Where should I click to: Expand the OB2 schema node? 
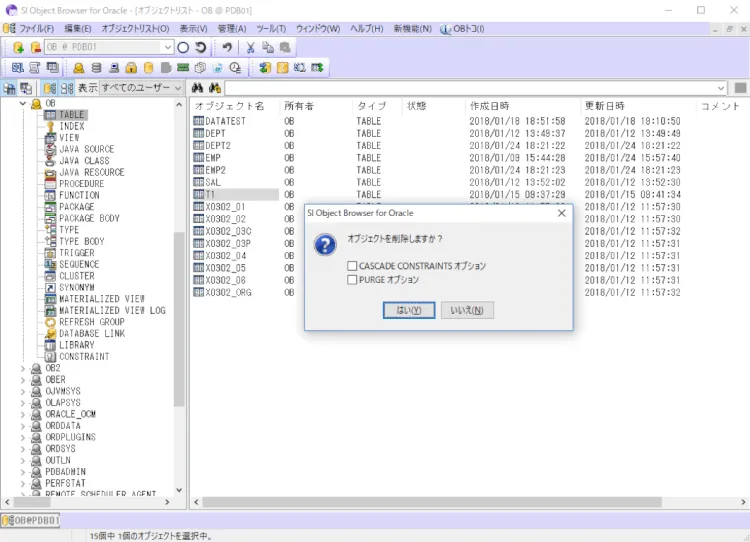(x=22, y=368)
